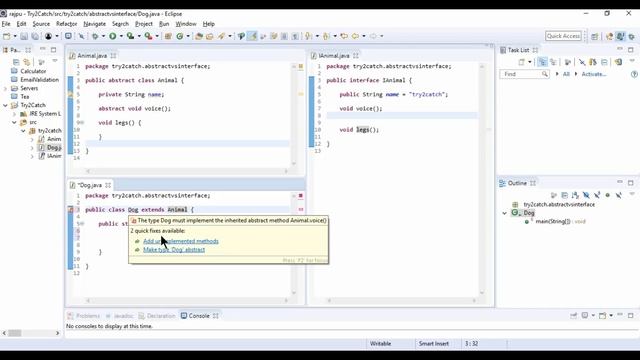Open the Run button dropdown arrow
The width and height of the screenshot is (640, 360).
point(121,36)
